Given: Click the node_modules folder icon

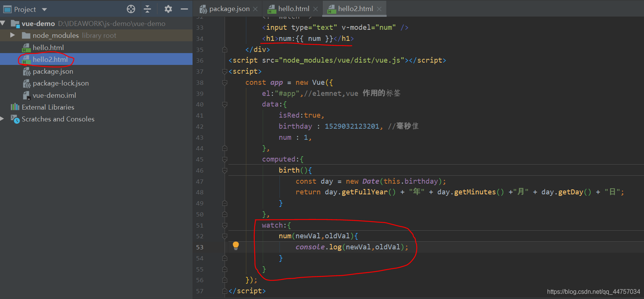Looking at the screenshot, I should tap(26, 36).
